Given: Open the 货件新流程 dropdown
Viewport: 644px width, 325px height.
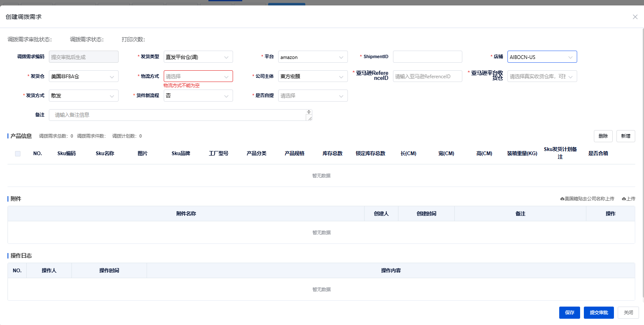Looking at the screenshot, I should 198,96.
